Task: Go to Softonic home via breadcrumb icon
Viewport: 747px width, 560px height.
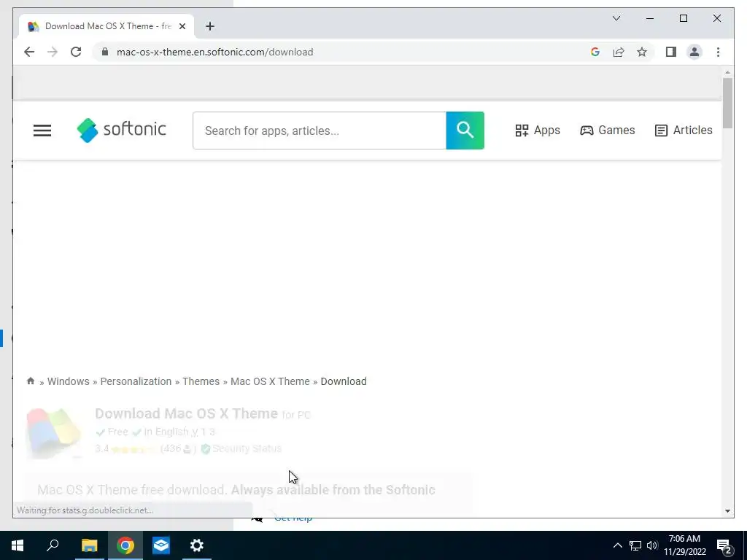Action: coord(31,381)
